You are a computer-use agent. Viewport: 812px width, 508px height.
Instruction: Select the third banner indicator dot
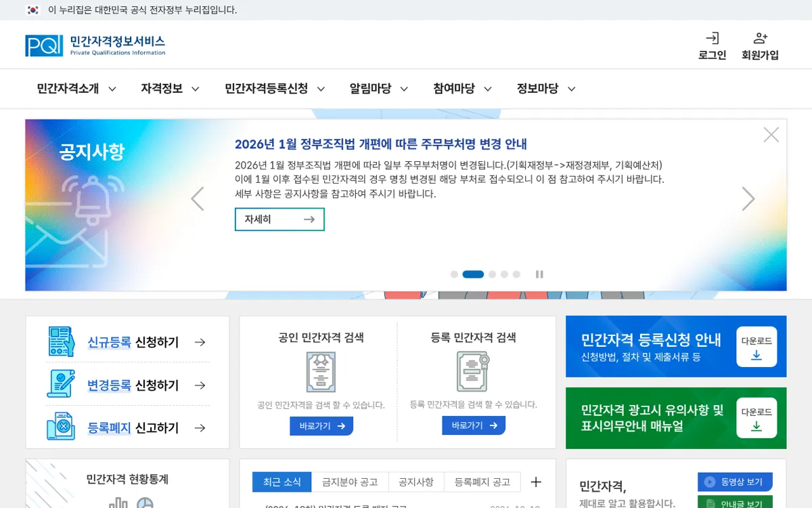coord(492,274)
